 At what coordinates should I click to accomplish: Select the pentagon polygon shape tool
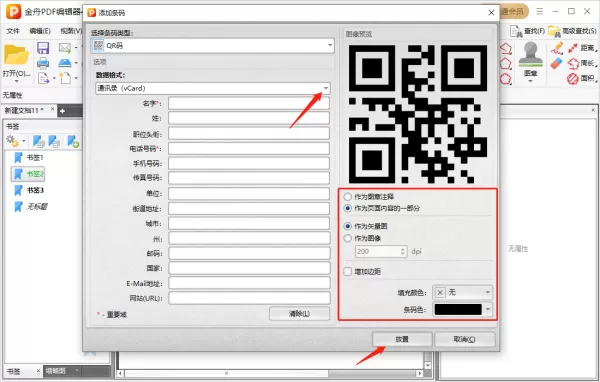[x=506, y=64]
